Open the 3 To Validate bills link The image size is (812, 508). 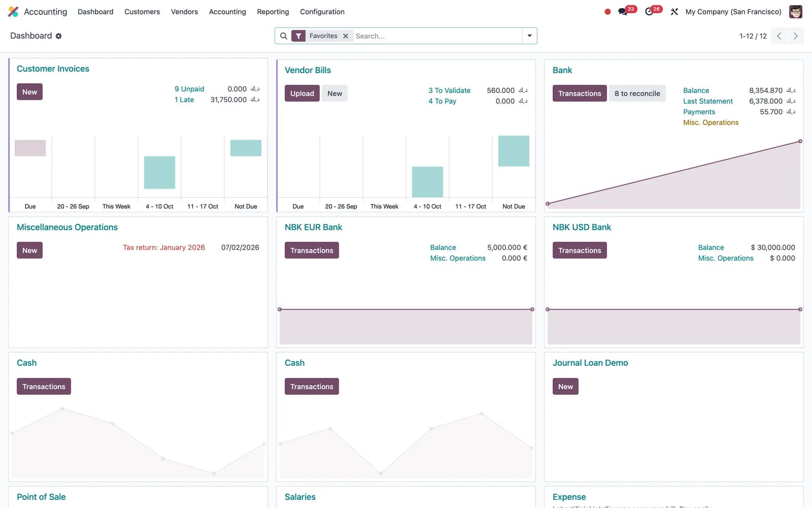coord(449,90)
